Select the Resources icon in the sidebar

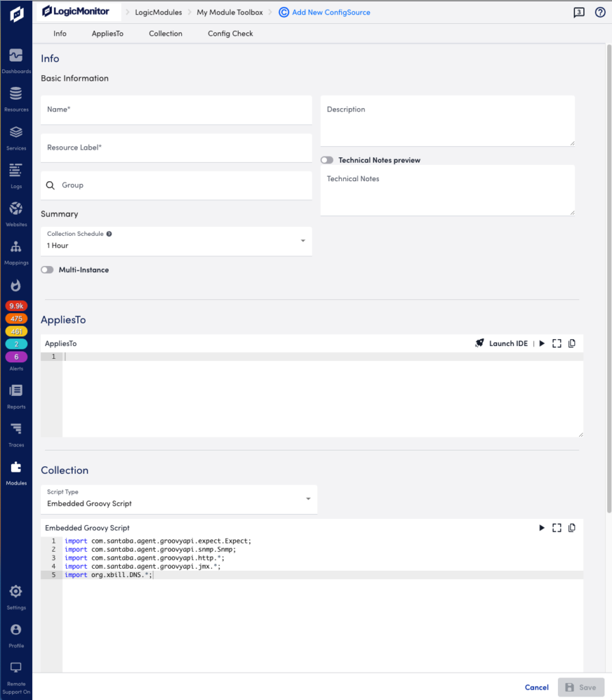point(16,98)
